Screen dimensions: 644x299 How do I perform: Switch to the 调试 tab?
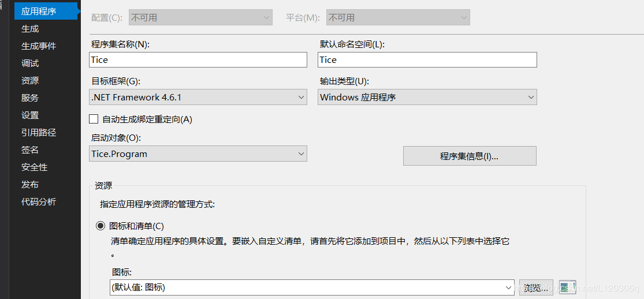tap(30, 63)
